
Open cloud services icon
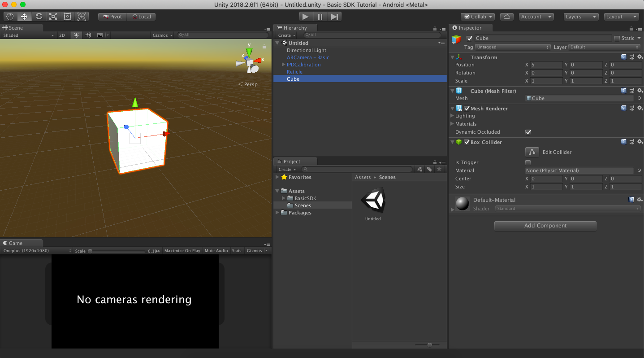[507, 17]
